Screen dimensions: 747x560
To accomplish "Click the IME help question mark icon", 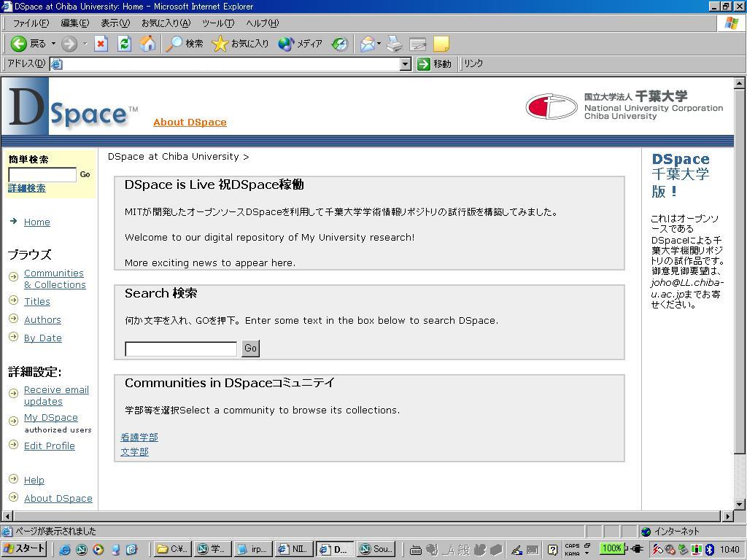I will click(x=552, y=550).
